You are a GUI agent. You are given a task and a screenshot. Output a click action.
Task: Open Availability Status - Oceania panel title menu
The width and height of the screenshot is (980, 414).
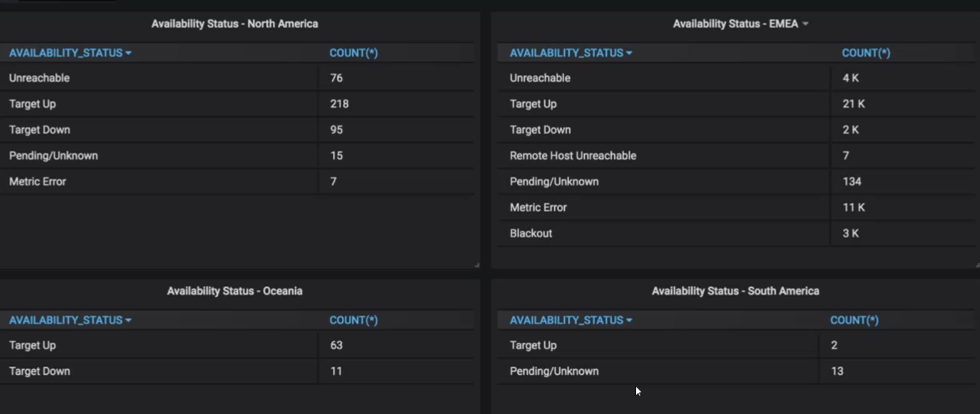[x=234, y=291]
